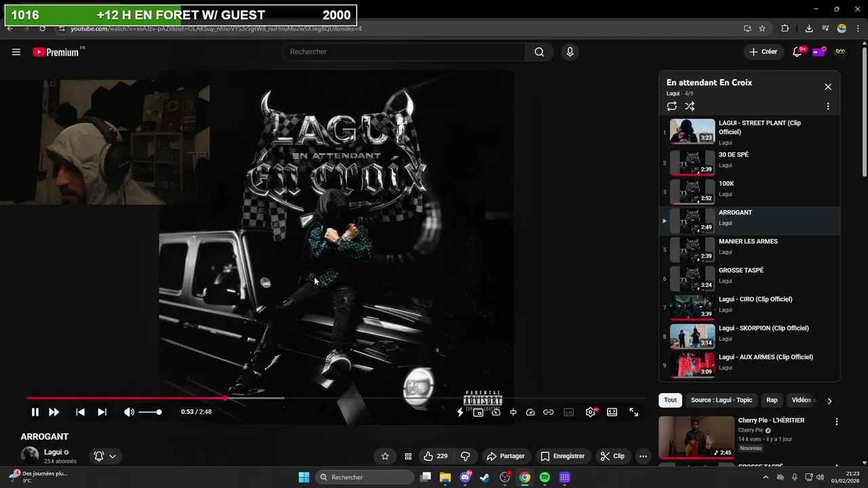Open the subscription notification bell dropdown
868x488 pixels.
tap(105, 456)
